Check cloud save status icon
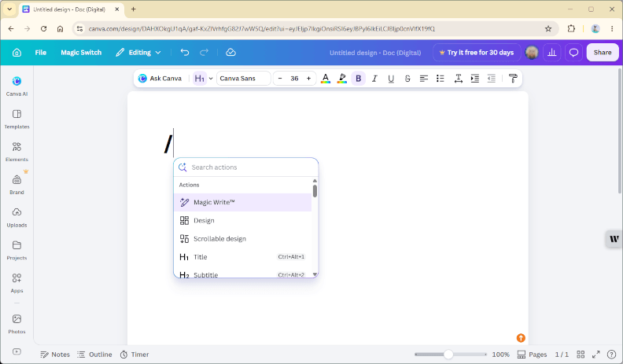 click(x=230, y=53)
